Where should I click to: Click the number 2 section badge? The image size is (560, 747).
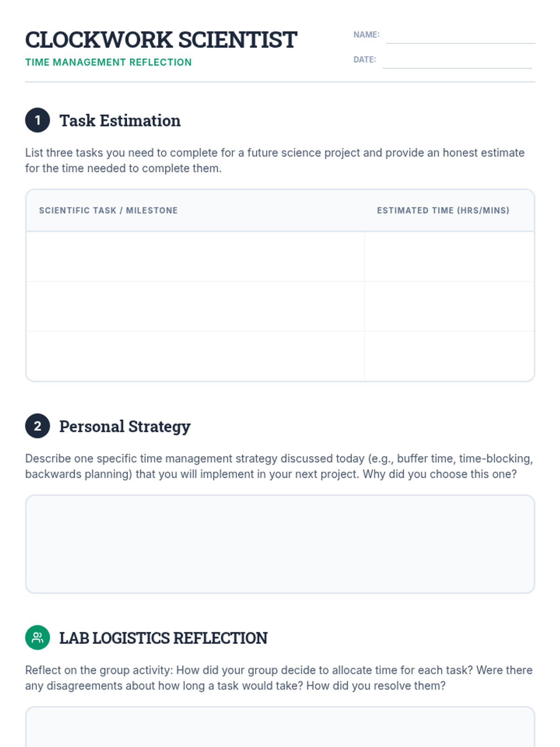[x=37, y=426]
